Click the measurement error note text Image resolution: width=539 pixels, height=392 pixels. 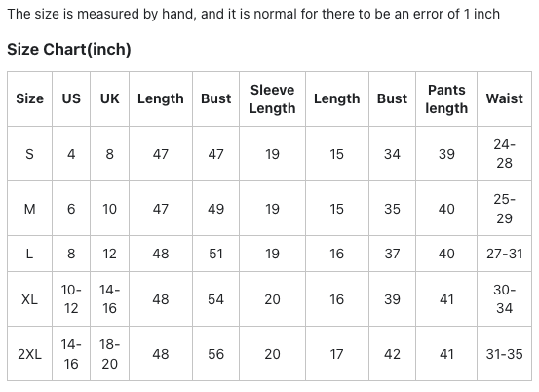[253, 14]
